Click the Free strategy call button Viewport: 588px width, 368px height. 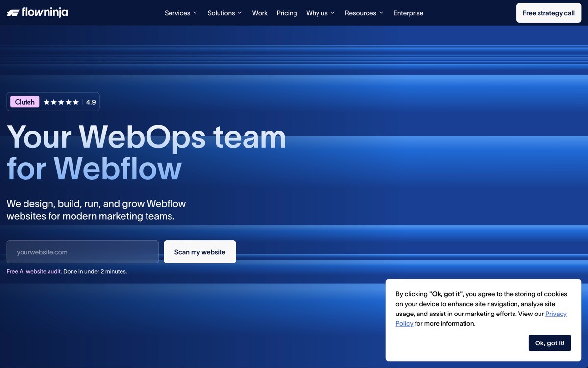point(549,13)
